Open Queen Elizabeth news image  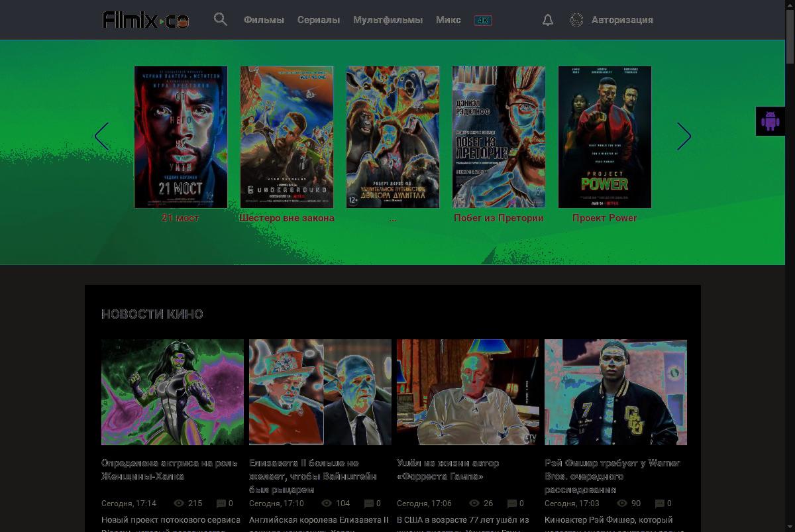320,392
